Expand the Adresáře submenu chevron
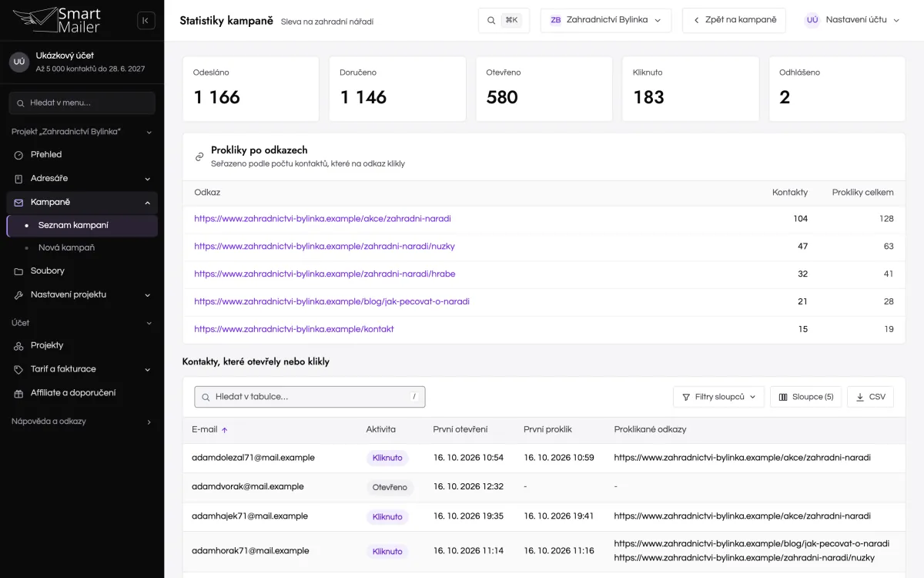Image resolution: width=924 pixels, height=578 pixels. click(148, 179)
